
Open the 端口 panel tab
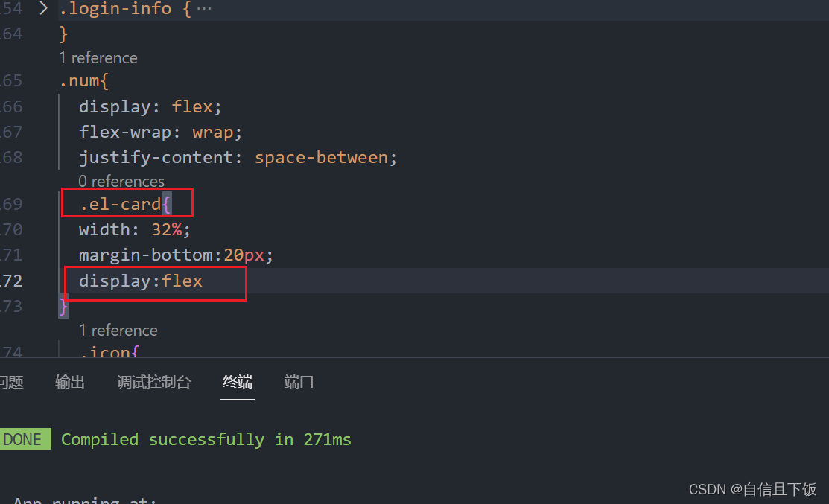[x=298, y=382]
